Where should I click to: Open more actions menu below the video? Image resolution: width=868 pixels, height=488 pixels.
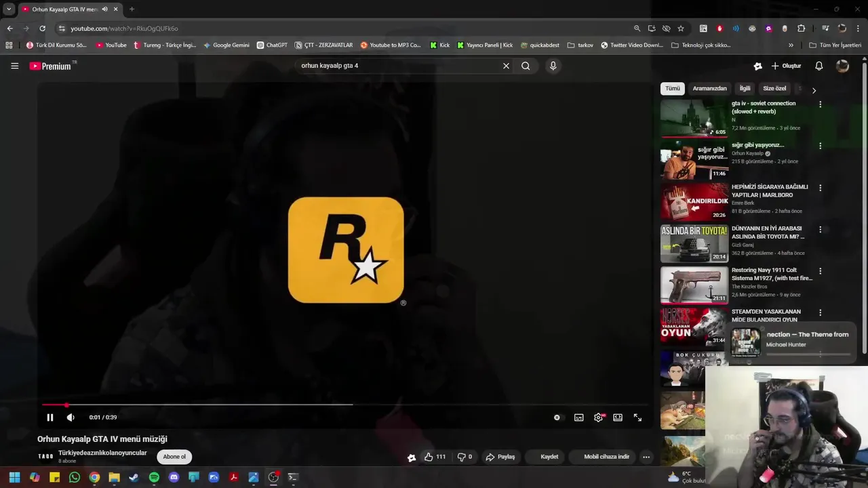tap(646, 457)
